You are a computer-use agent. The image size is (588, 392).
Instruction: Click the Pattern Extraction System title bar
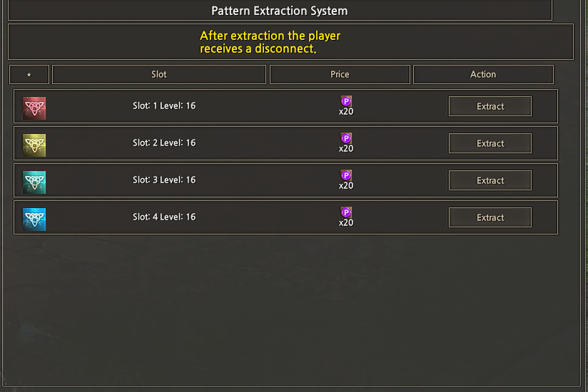tap(280, 11)
